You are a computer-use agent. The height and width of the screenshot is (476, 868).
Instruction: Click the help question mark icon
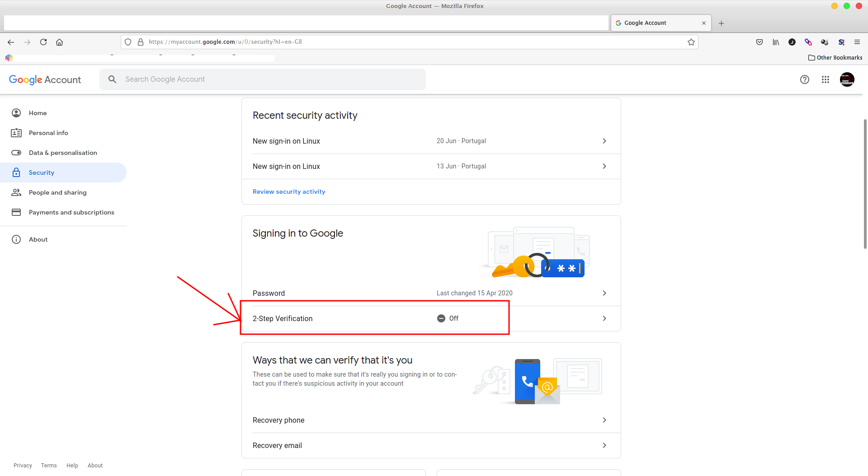click(x=804, y=79)
